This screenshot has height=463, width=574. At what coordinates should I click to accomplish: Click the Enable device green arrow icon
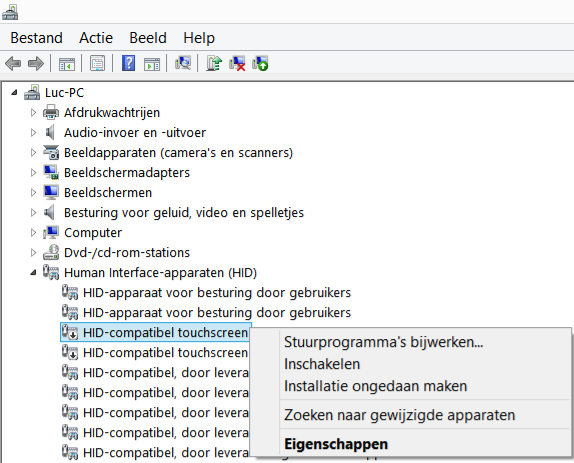260,63
